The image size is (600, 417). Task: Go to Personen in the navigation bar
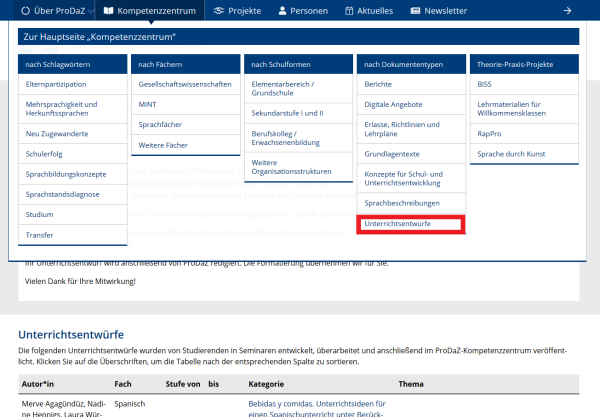pyautogui.click(x=301, y=11)
